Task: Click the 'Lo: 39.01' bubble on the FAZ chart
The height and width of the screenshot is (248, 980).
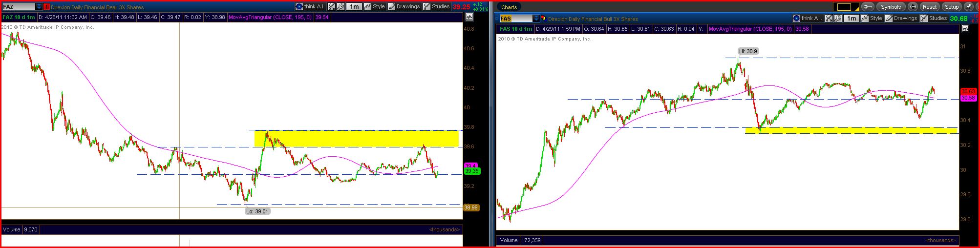Action: [x=257, y=211]
